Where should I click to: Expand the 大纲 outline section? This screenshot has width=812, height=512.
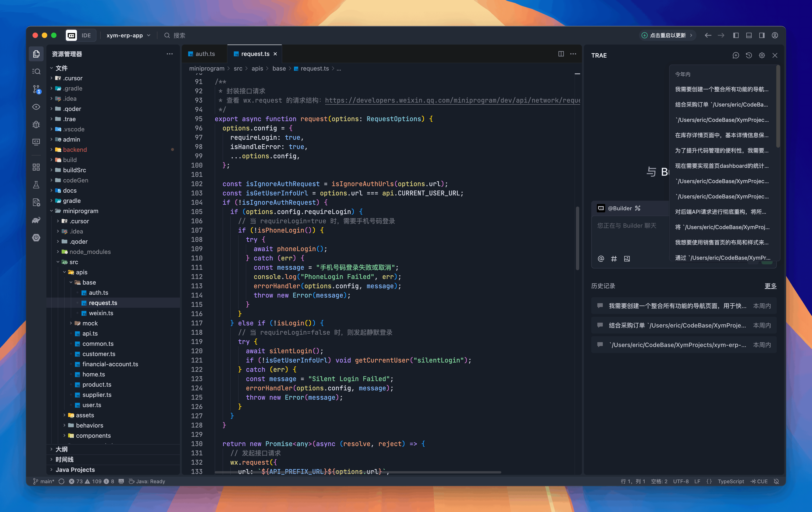(61, 449)
